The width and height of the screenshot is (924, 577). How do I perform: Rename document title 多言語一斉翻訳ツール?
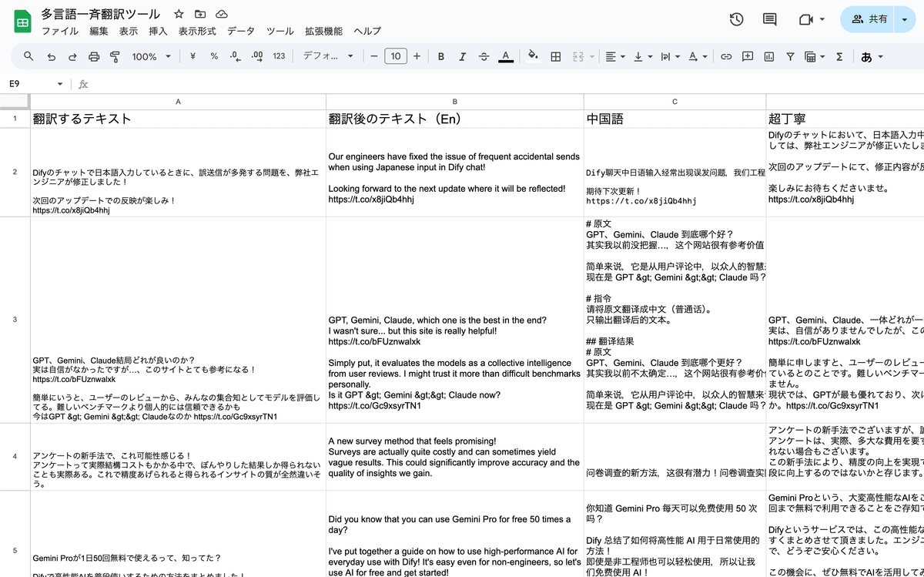point(101,14)
